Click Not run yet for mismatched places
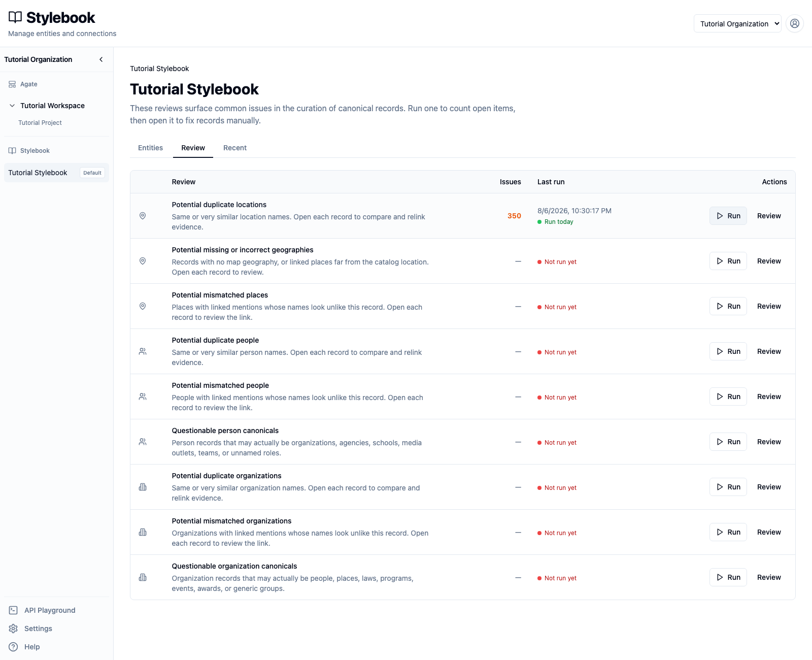 pyautogui.click(x=557, y=307)
